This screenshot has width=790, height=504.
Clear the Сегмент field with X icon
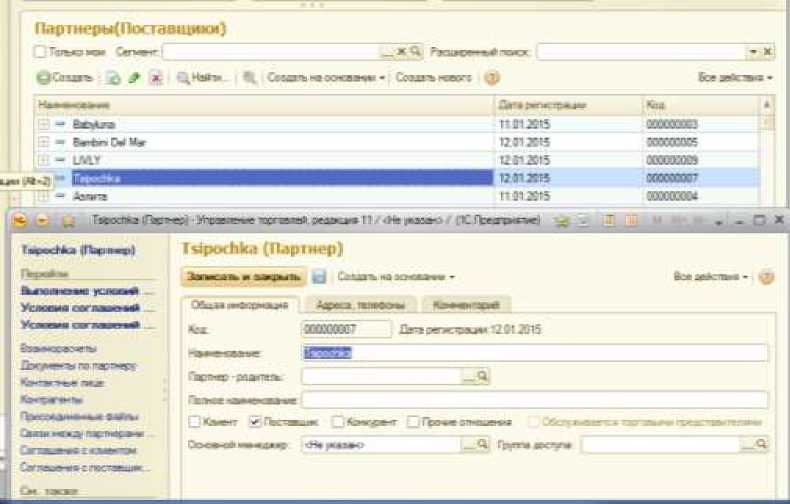(x=402, y=51)
